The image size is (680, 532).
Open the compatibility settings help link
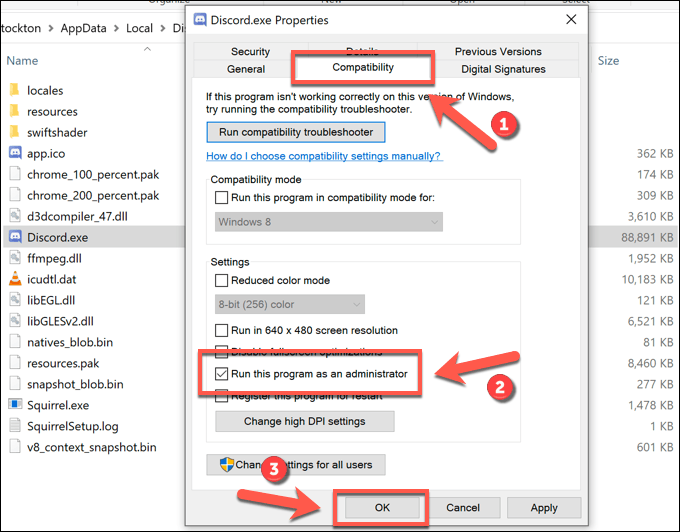(324, 157)
